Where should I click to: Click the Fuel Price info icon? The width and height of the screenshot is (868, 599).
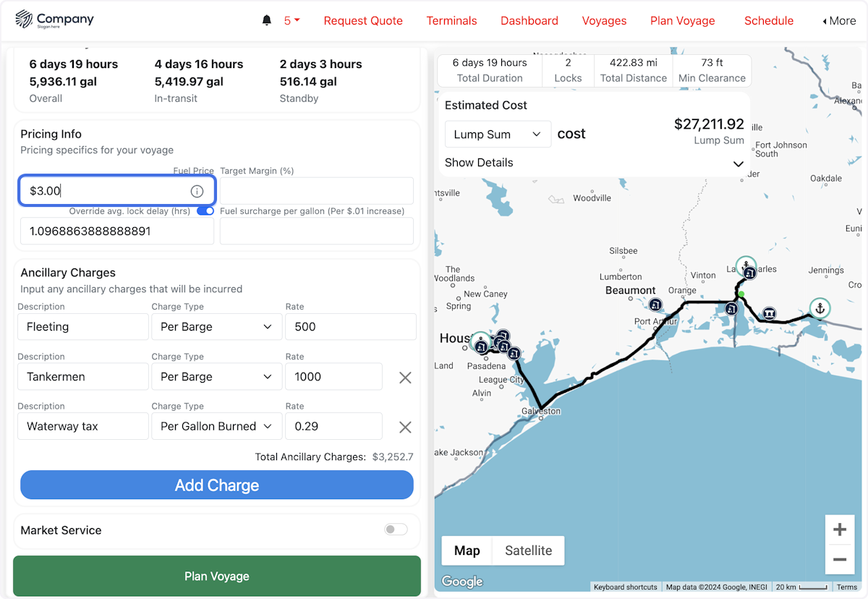click(x=197, y=191)
